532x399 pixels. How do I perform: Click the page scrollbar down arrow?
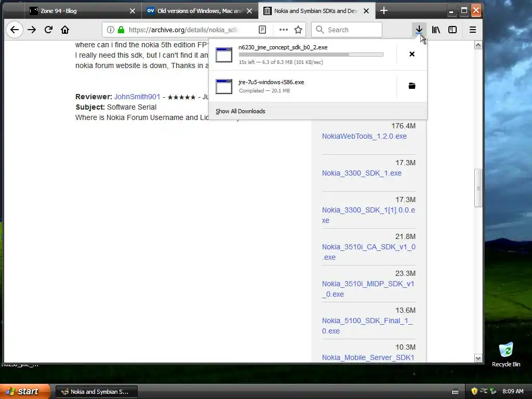[478, 358]
